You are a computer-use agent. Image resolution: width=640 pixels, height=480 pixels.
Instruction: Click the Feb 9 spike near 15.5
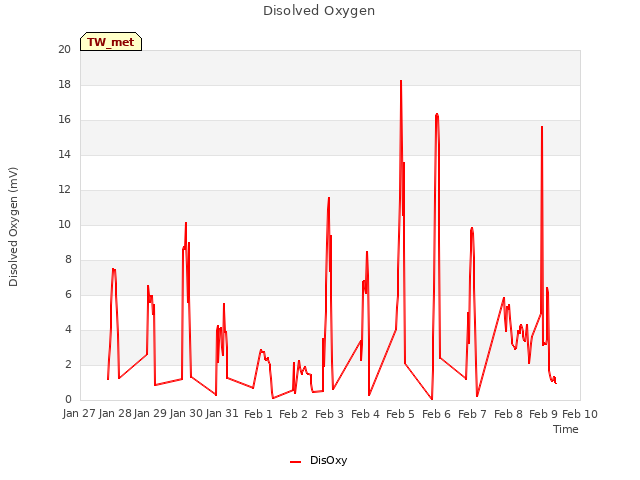pyautogui.click(x=542, y=127)
